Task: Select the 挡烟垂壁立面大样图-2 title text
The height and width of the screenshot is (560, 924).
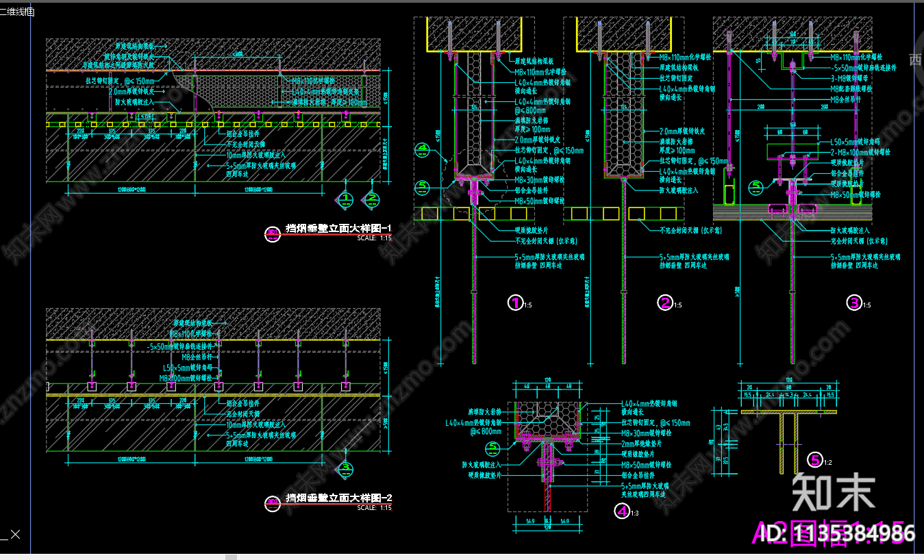Action: (x=338, y=498)
